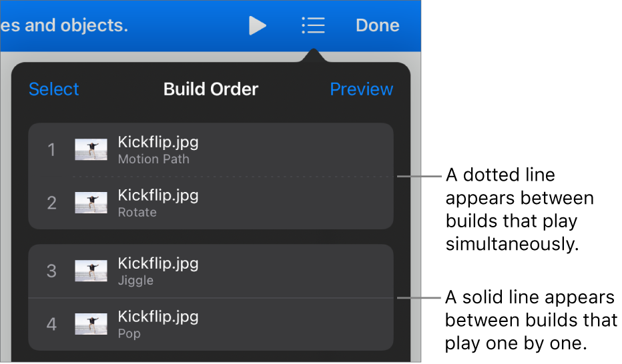Tap thumbnail of build 4 Pop
The height and width of the screenshot is (364, 622).
91,325
